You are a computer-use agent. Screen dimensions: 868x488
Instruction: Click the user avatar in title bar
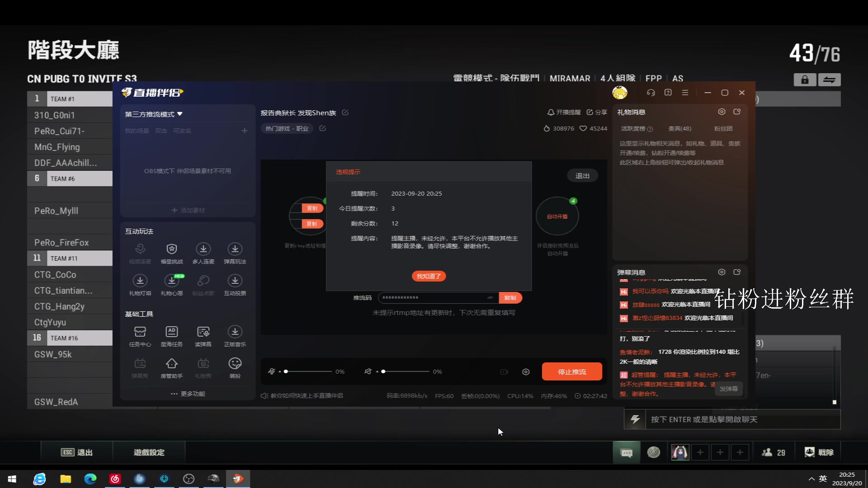point(620,93)
